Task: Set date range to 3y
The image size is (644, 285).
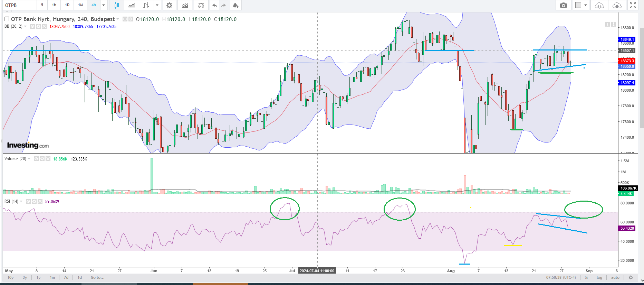Action: coord(25,277)
